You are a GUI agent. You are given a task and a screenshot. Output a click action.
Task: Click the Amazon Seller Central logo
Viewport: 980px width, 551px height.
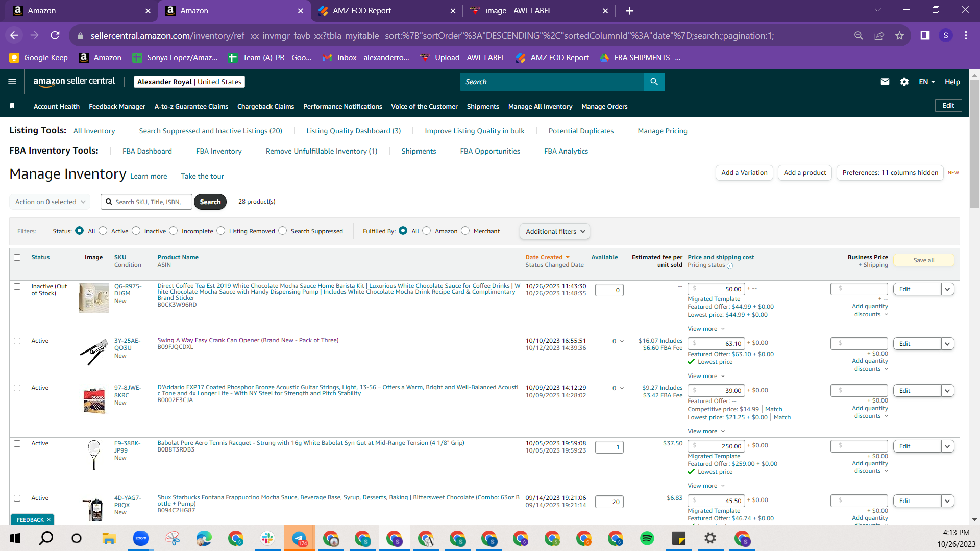click(x=74, y=82)
